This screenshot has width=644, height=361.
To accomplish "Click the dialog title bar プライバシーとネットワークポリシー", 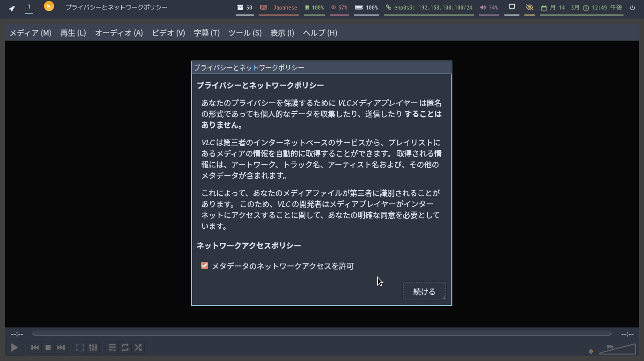I will (x=322, y=68).
